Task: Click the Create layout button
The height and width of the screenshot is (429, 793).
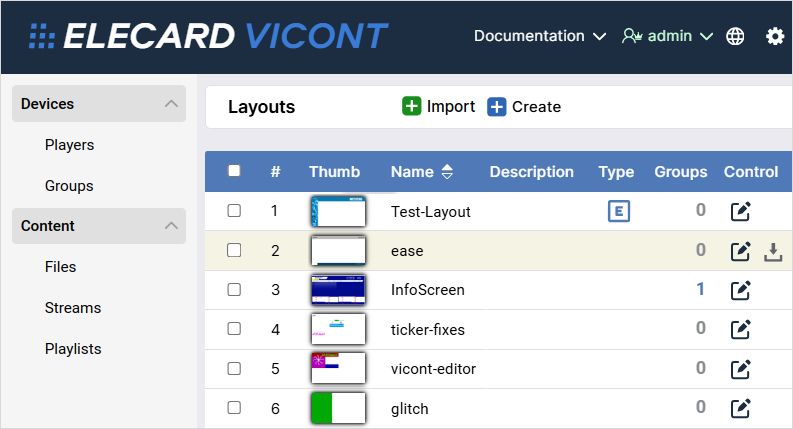Action: (x=524, y=107)
